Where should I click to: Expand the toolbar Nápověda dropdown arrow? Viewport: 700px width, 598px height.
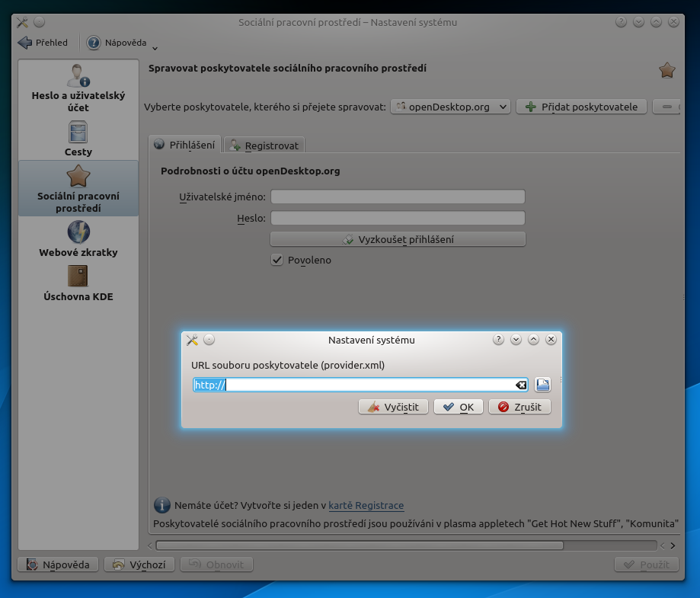tap(155, 48)
